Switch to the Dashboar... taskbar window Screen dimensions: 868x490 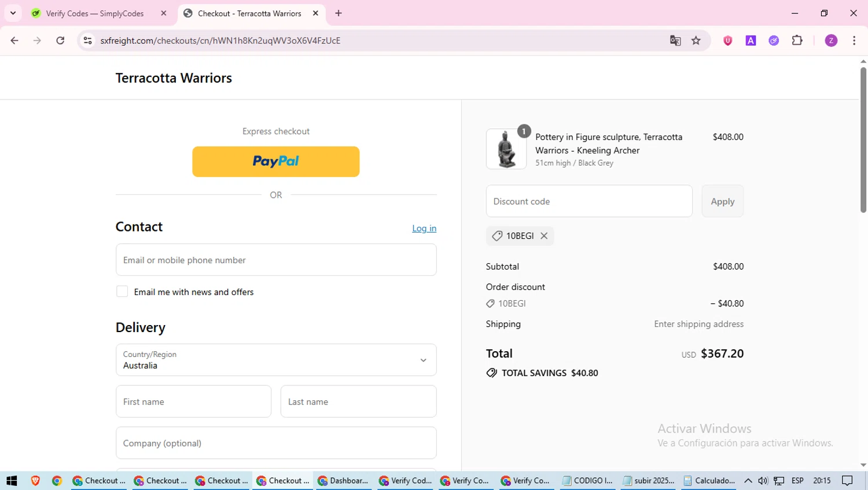click(343, 481)
